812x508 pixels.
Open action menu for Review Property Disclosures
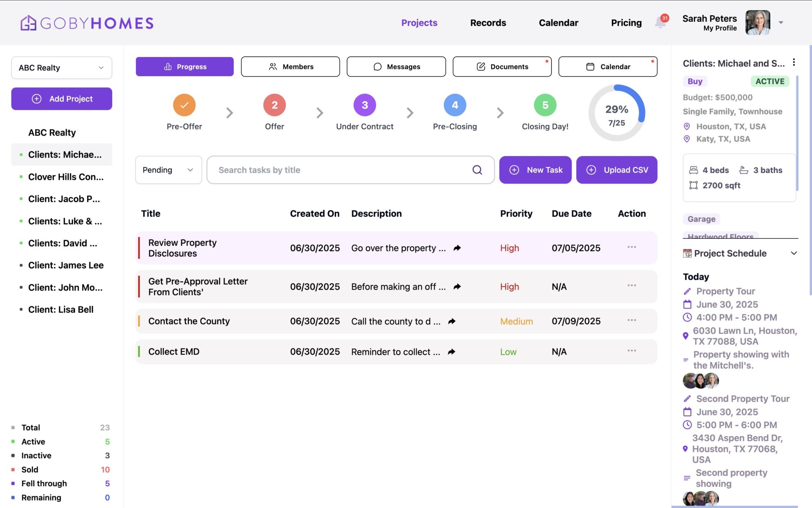tap(632, 247)
